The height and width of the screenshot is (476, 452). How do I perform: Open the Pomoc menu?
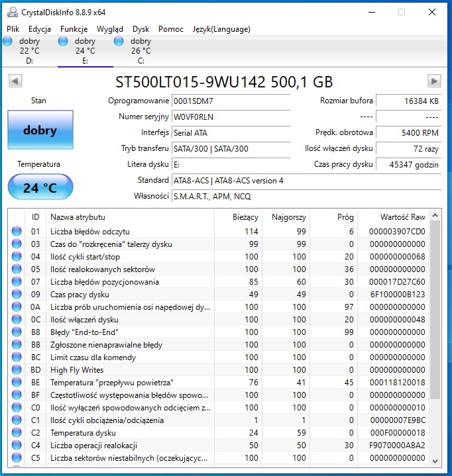click(171, 29)
